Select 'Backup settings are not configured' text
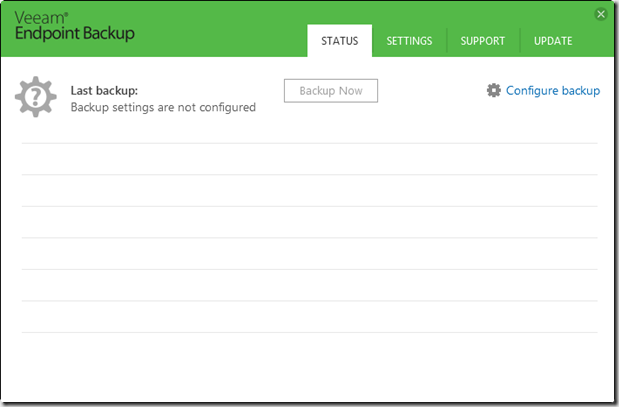619x407 pixels. click(x=163, y=107)
